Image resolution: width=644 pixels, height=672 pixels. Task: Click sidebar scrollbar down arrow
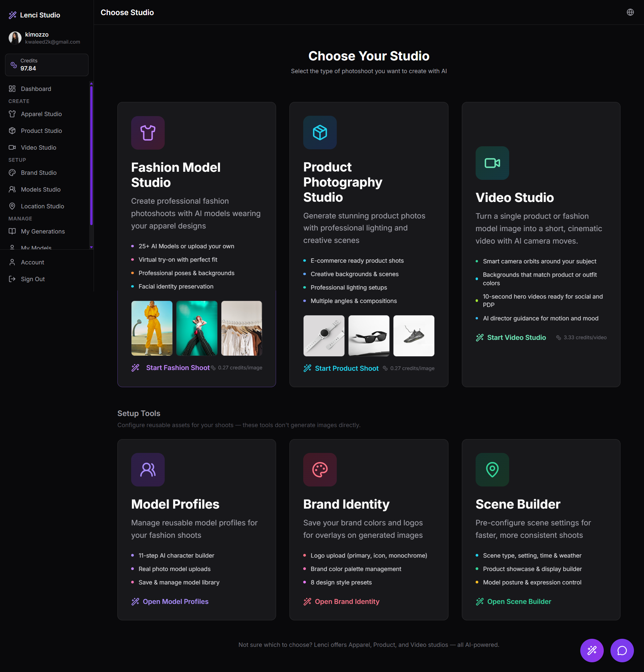[91, 247]
